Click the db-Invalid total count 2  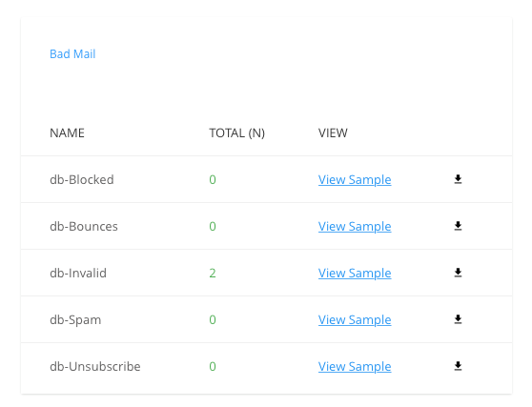pos(213,274)
